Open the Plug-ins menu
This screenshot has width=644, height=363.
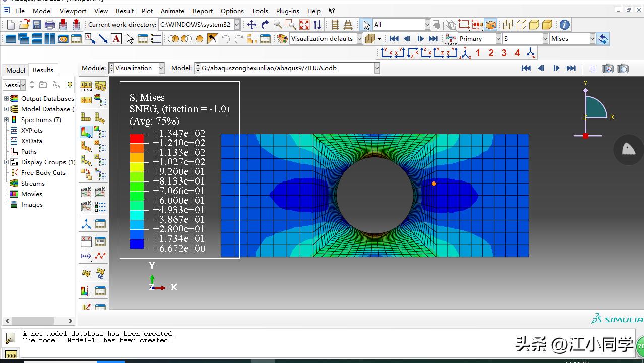(287, 11)
